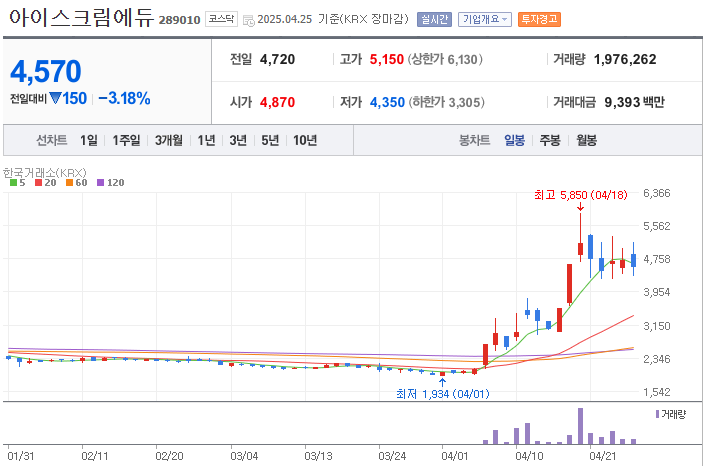Click the 6,366 price axis label
Screen dimensions: 703x466
point(657,193)
